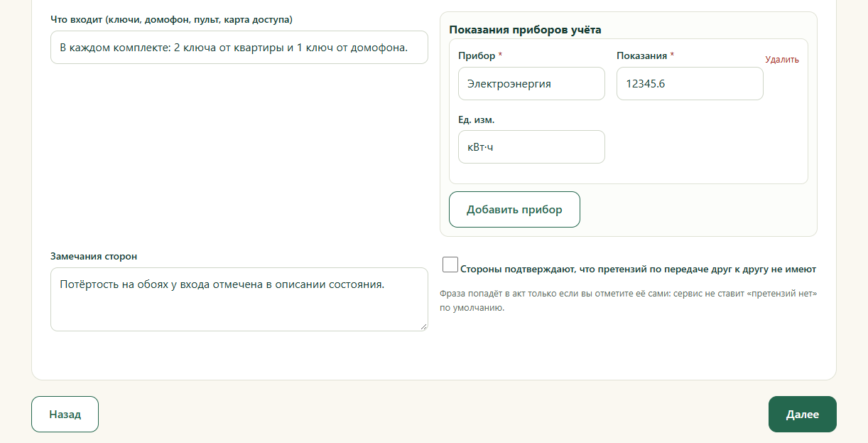Click the «Ед. изм.» field label
This screenshot has height=443, width=868.
click(476, 119)
